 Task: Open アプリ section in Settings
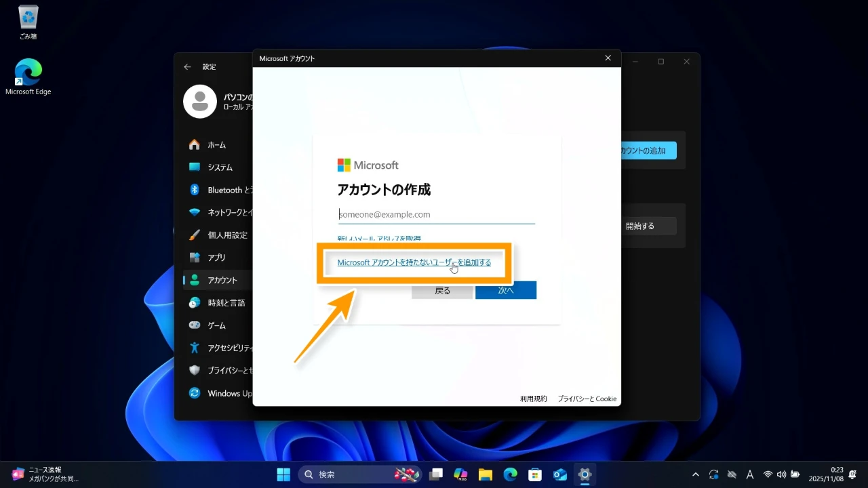[216, 258]
